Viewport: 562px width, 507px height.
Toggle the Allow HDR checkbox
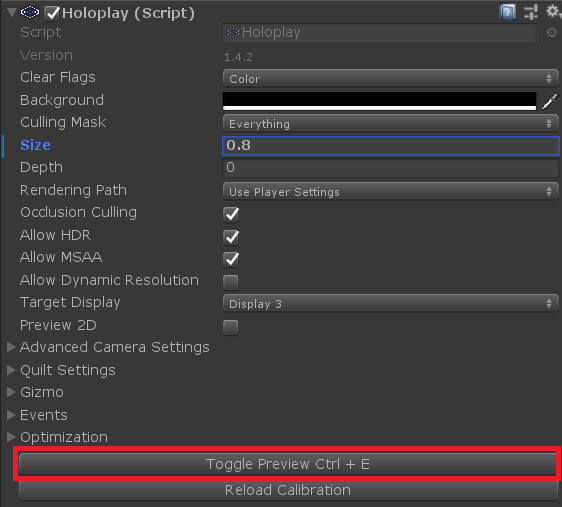click(231, 237)
